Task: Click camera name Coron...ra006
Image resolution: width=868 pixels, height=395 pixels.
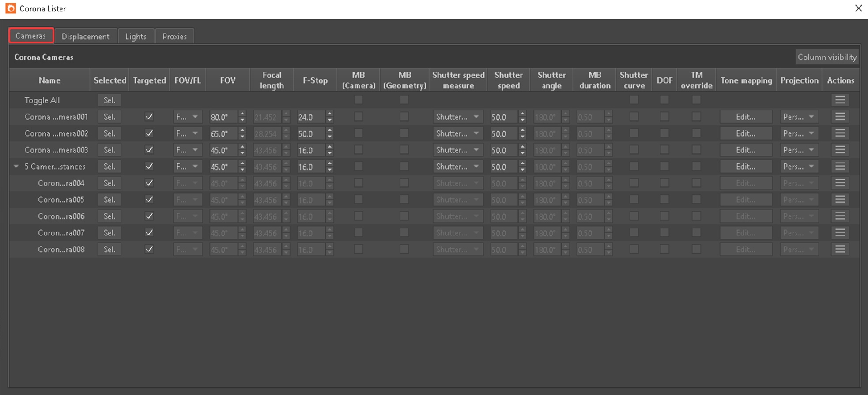Action: pos(61,216)
